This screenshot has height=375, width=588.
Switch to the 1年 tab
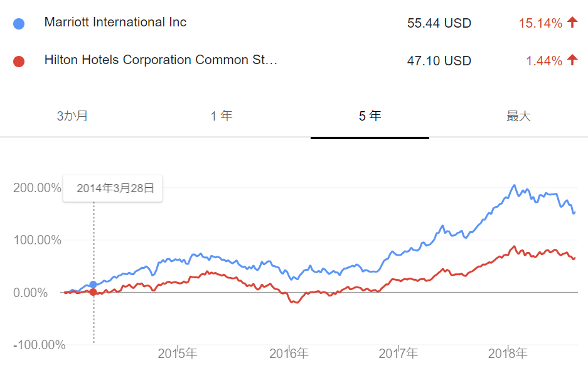click(220, 116)
